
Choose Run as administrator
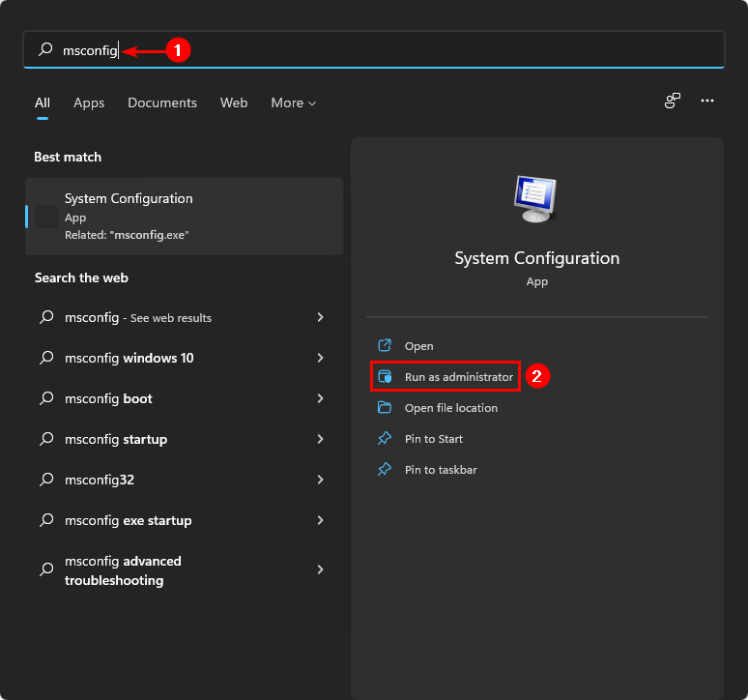(459, 377)
